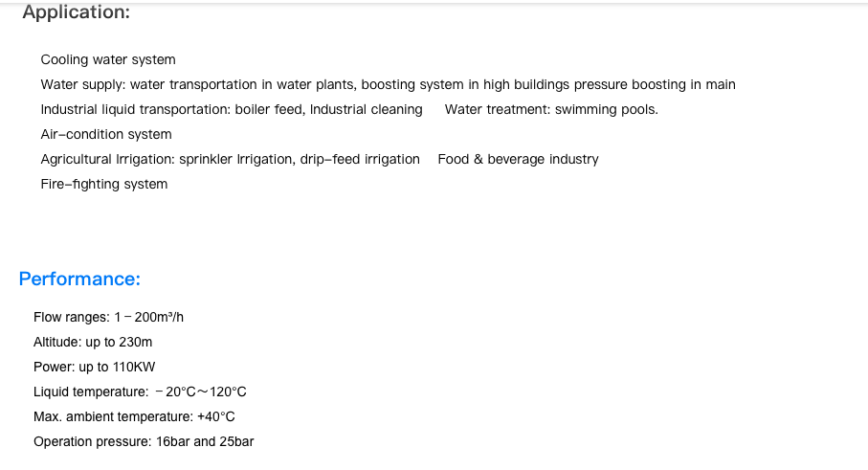The width and height of the screenshot is (868, 470).
Task: Click the words Industrial cleaning
Action: (366, 110)
